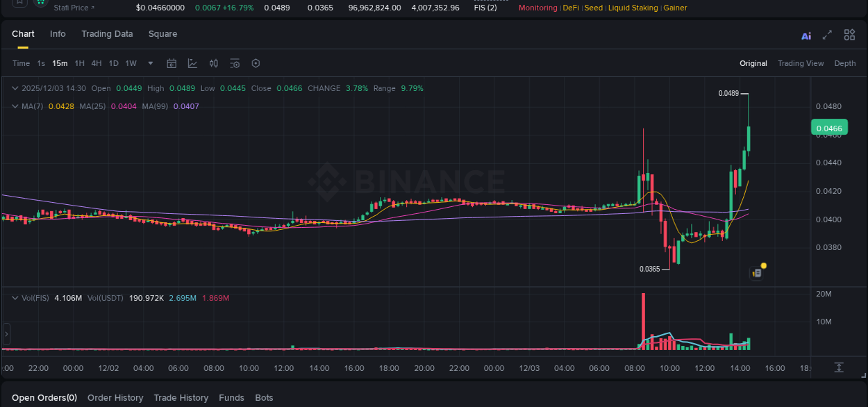This screenshot has width=868, height=407.
Task: Open the indicator settings icon in chart toolbar
Action: click(x=235, y=63)
